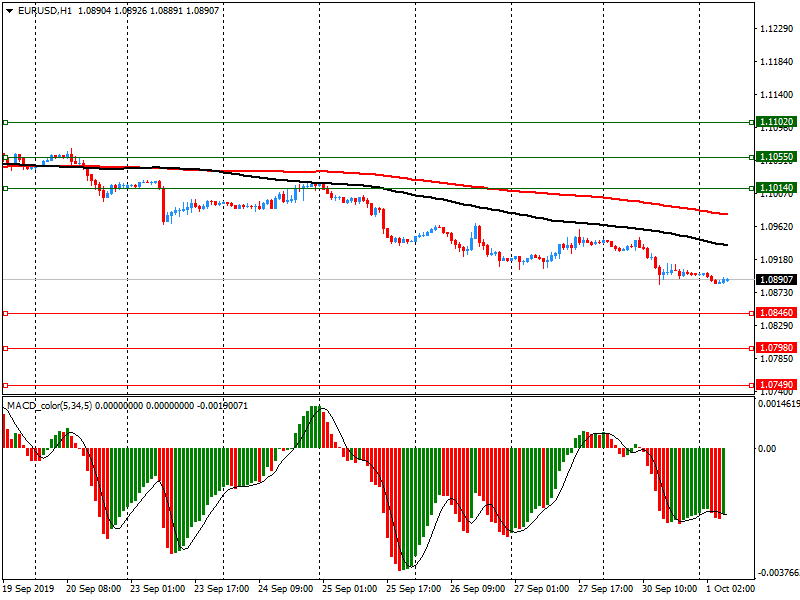Click the 20 Sep 08:00 time label
Viewport: 800px width, 600px height.
[x=93, y=589]
